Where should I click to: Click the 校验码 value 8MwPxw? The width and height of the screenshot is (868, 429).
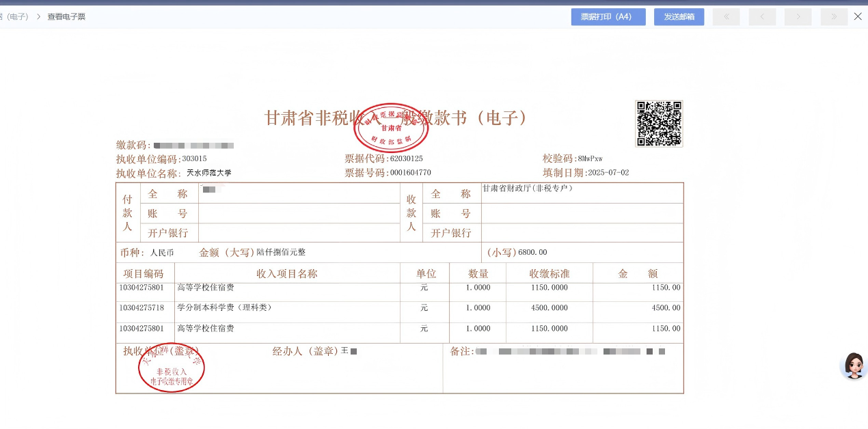tap(590, 159)
